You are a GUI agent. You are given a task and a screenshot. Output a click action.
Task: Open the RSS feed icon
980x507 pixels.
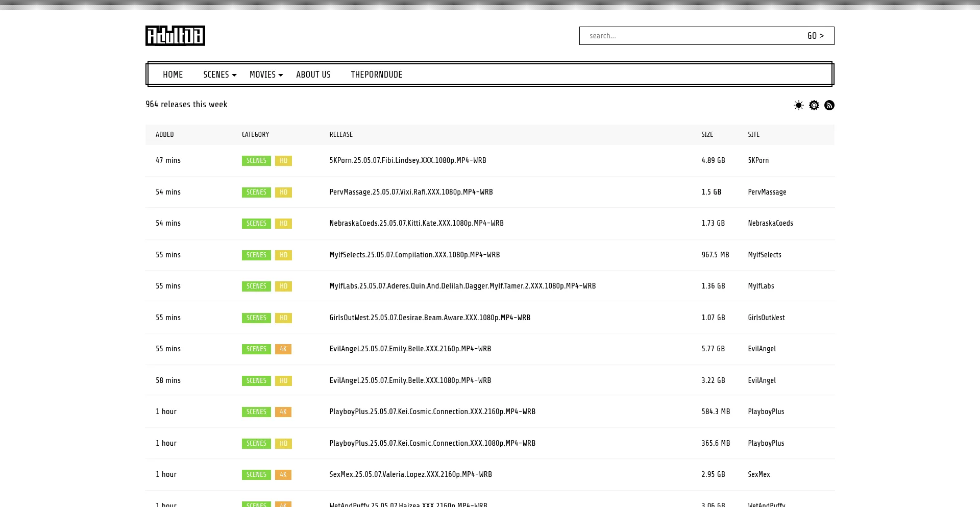(x=829, y=105)
